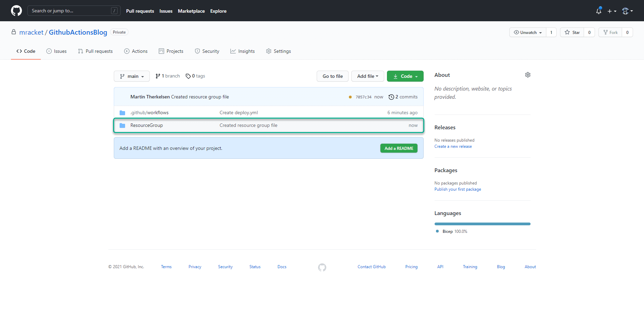This screenshot has height=322, width=644.
Task: Expand the green Code download dropdown
Action: (405, 76)
